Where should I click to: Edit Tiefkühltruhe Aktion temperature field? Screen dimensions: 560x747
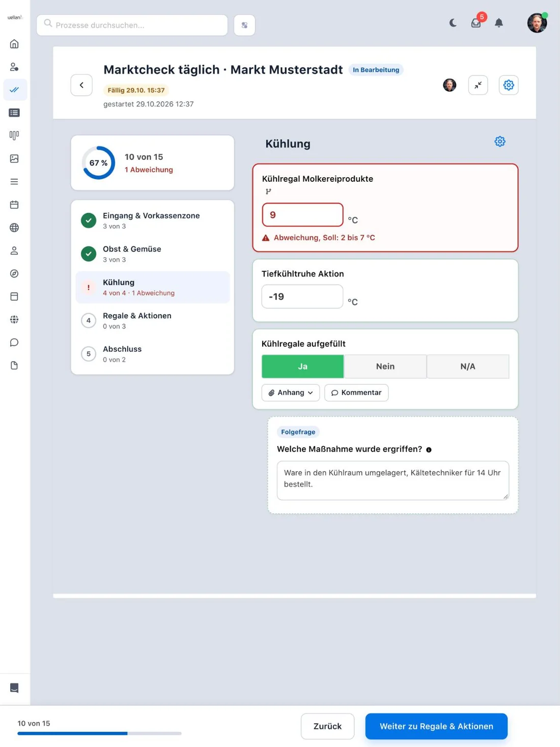(302, 296)
